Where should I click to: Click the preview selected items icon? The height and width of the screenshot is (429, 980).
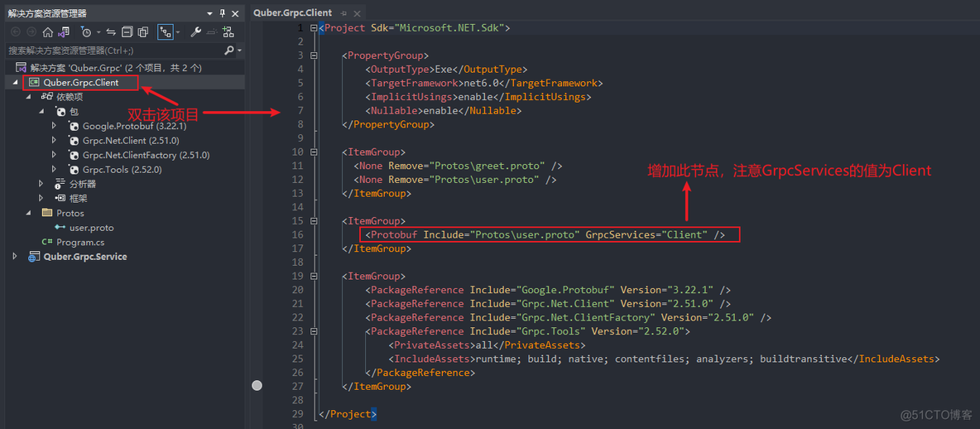(212, 32)
